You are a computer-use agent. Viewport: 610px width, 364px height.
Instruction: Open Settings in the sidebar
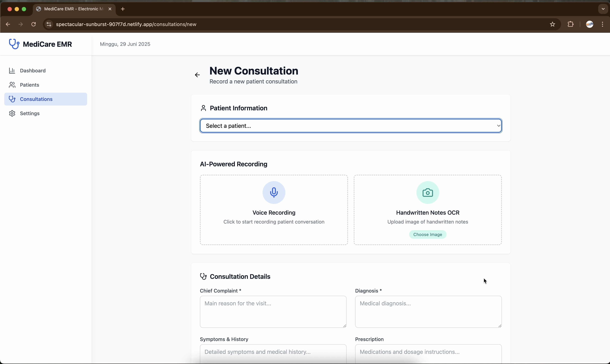click(x=30, y=113)
